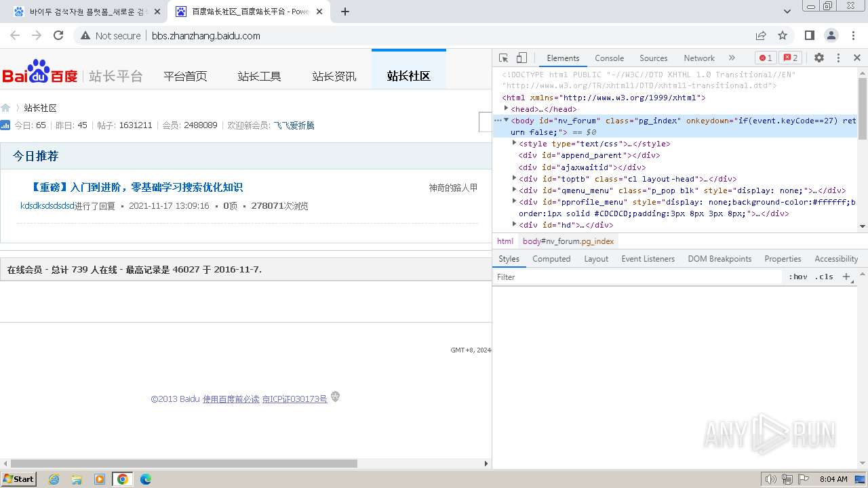Open DevTools settings gear

(x=819, y=58)
